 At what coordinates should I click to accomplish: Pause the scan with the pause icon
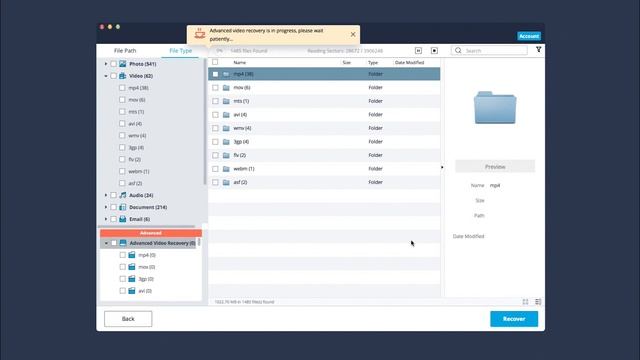[x=418, y=51]
